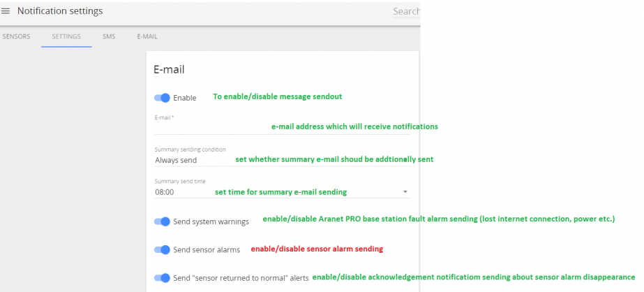Open the hamburger navigation menu
Image resolution: width=644 pixels, height=292 pixels.
(6, 11)
